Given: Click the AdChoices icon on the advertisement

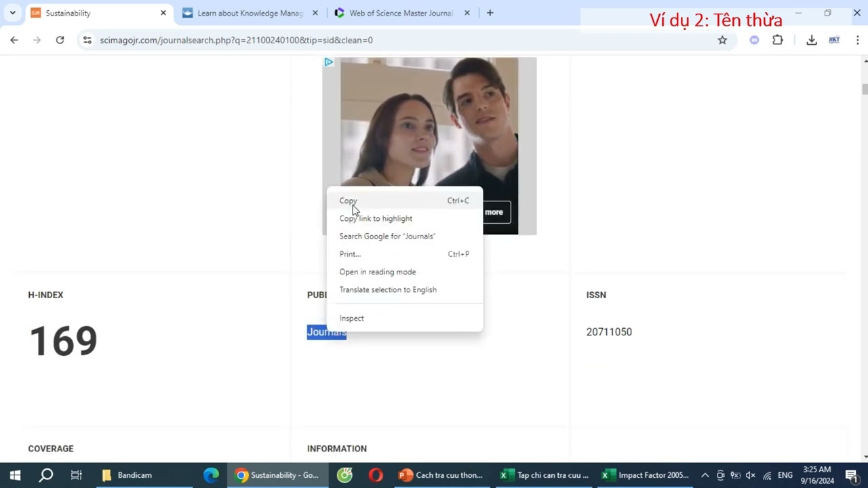Looking at the screenshot, I should click(x=328, y=62).
